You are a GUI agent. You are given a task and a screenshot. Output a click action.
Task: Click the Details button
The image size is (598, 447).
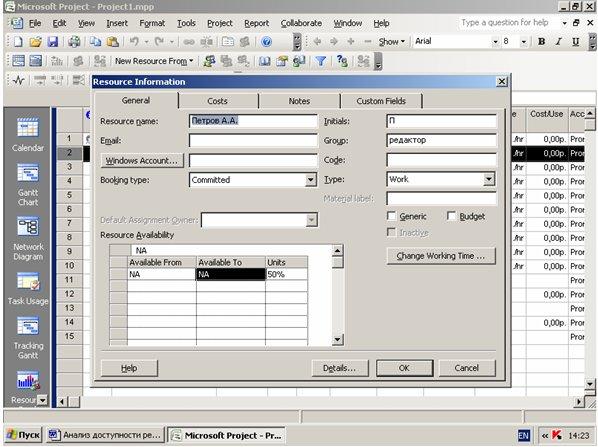coord(339,368)
